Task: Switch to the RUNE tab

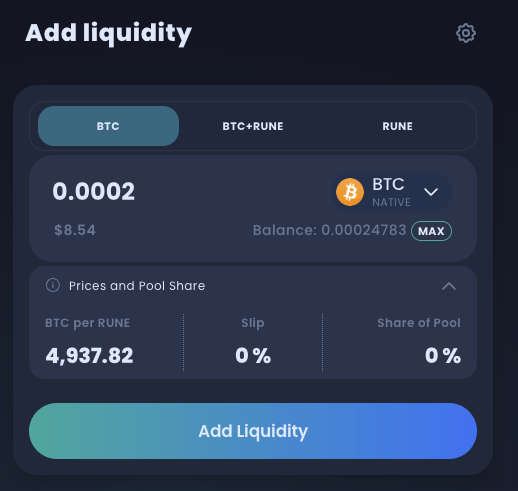Action: [397, 126]
